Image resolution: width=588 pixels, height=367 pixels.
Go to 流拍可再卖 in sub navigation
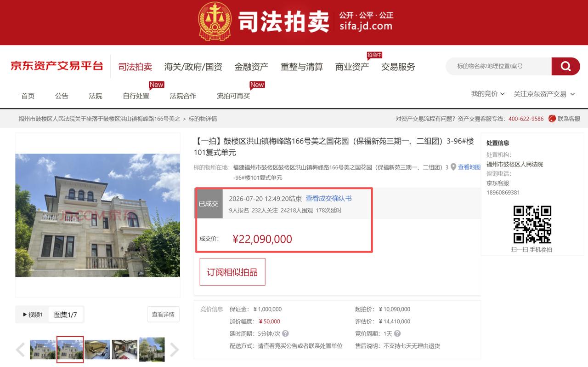tap(233, 96)
